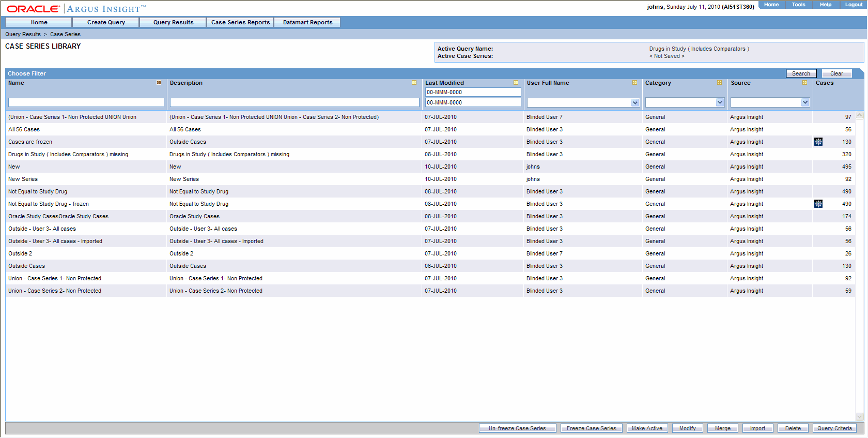Click the sort icon in the Category column header
Viewport: 868px width, 438px height.
coord(719,83)
